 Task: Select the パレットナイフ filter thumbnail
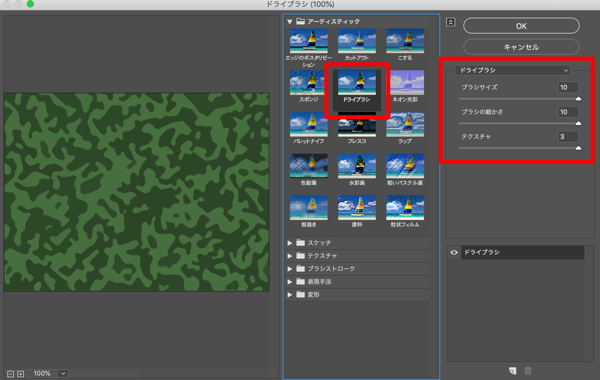click(x=308, y=124)
